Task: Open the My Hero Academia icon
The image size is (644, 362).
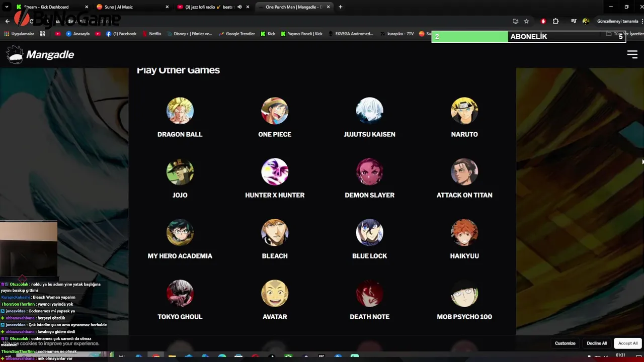Action: pyautogui.click(x=180, y=232)
